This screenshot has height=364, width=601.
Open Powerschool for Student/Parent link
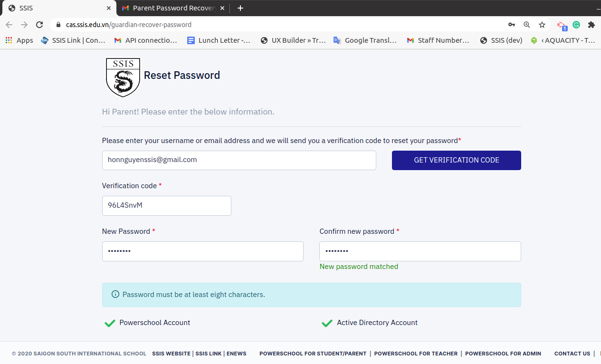[313, 354]
